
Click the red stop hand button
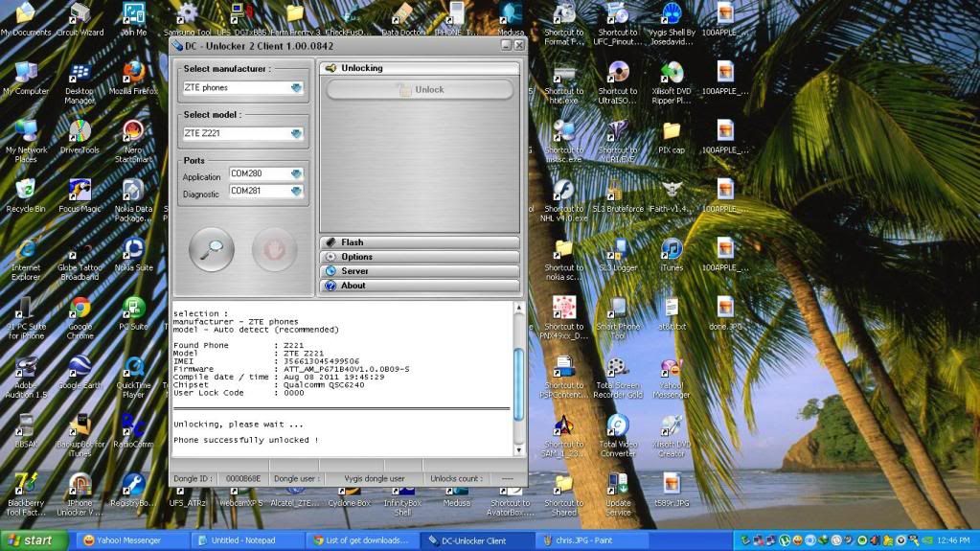click(x=274, y=249)
